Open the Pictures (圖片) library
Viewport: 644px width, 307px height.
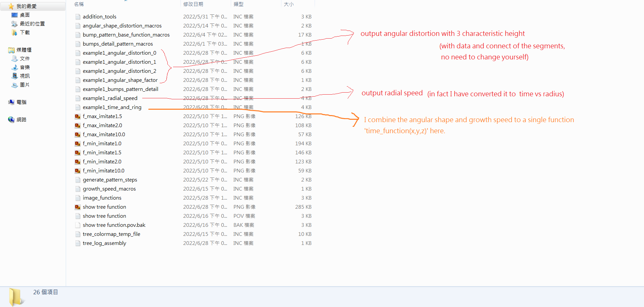(15, 85)
